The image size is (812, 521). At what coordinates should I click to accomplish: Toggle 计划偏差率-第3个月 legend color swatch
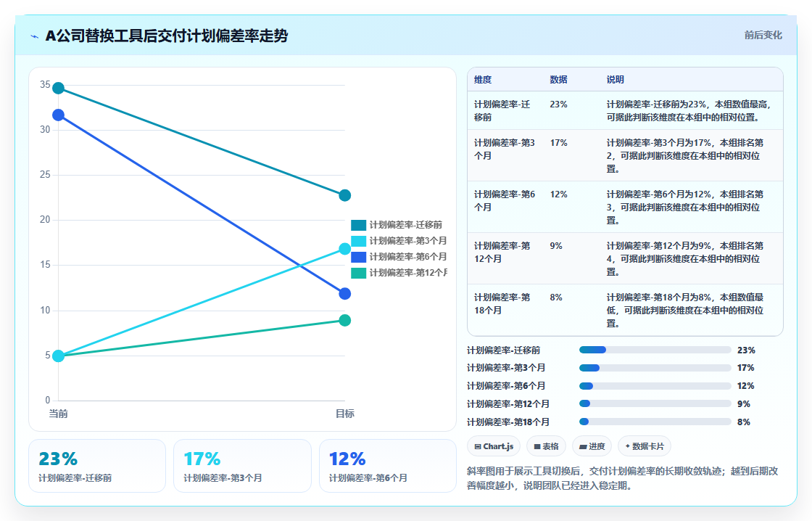[x=358, y=241]
